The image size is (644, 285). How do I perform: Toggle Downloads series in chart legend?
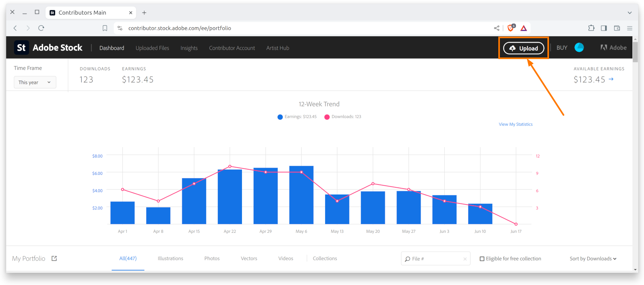click(x=343, y=117)
